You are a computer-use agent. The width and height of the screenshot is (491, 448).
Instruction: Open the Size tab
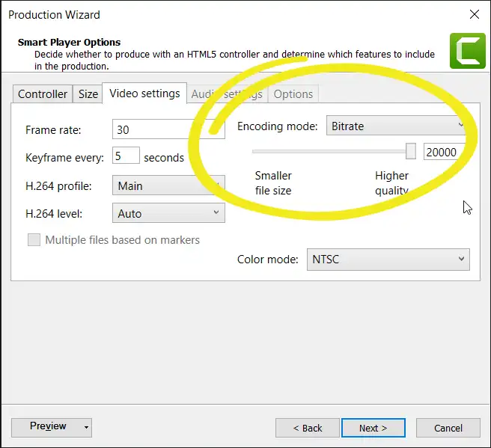(88, 94)
